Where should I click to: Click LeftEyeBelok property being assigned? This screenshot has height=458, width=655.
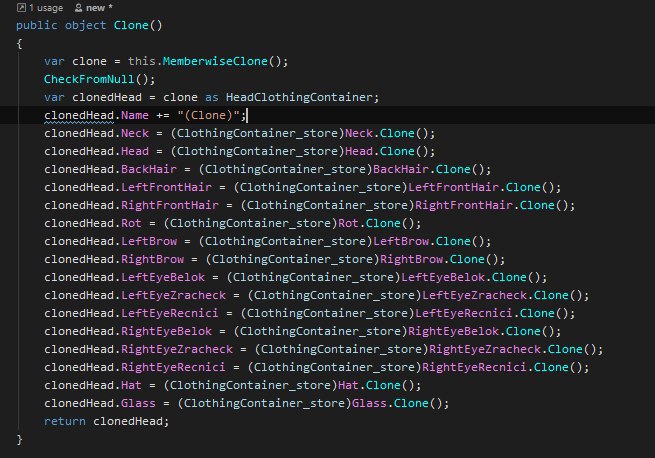[163, 277]
